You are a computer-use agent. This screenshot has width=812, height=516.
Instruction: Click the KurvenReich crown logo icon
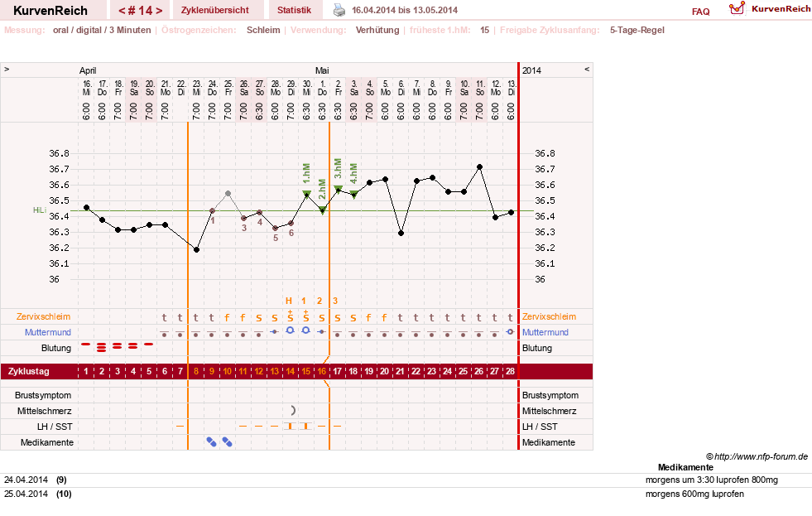pyautogui.click(x=737, y=8)
